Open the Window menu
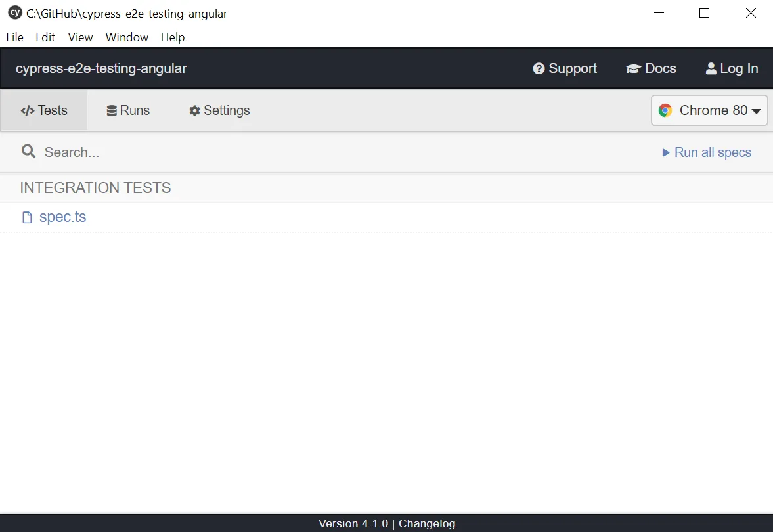 [x=127, y=37]
